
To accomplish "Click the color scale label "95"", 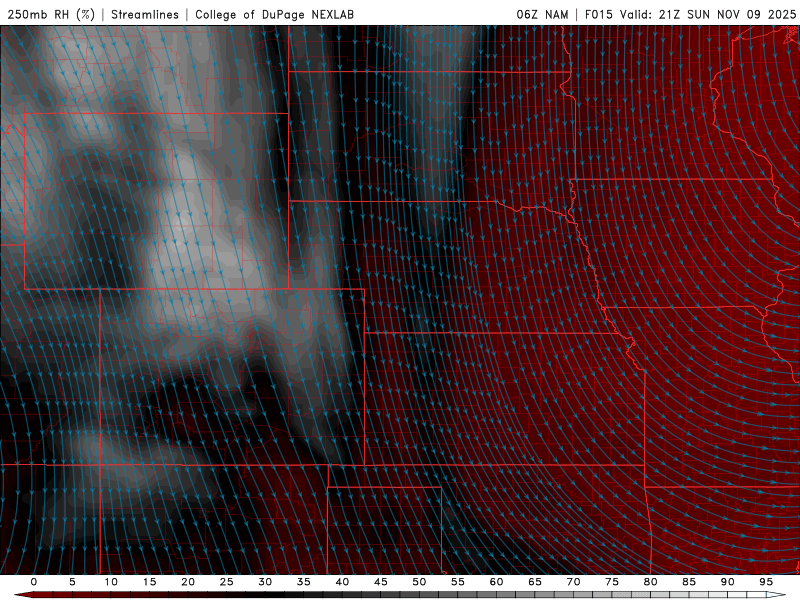I will pos(766,582).
